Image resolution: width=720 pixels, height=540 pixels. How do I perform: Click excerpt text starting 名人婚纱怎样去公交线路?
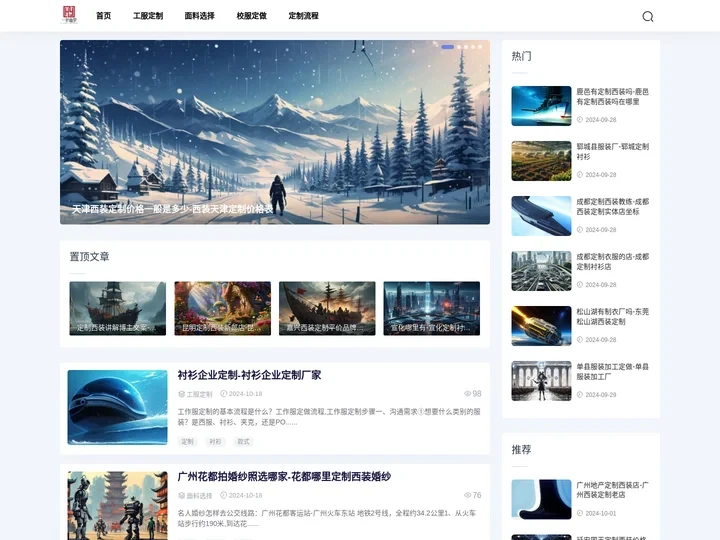click(x=326, y=518)
